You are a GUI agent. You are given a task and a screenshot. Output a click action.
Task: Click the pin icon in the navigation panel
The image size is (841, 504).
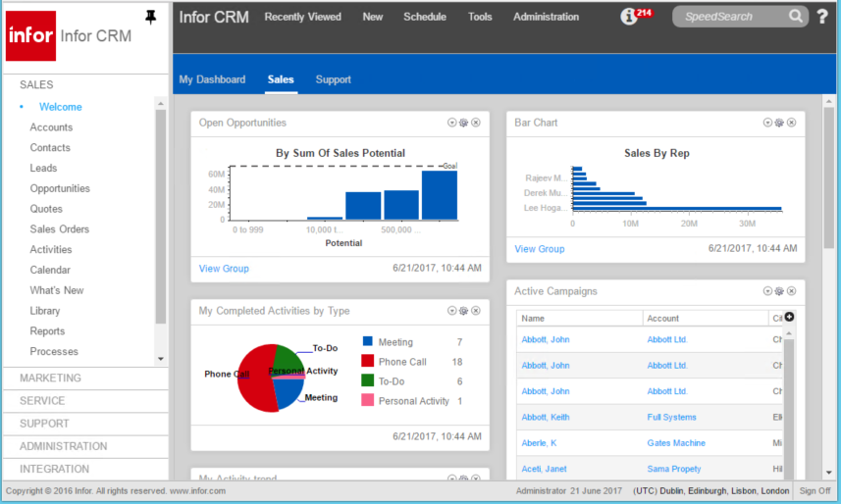pos(151,17)
